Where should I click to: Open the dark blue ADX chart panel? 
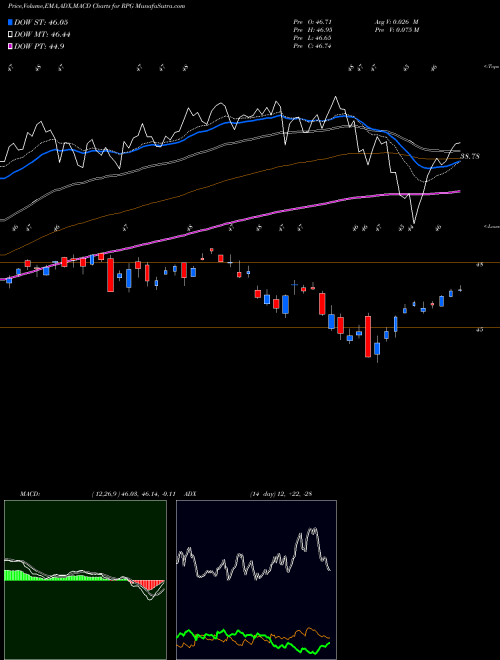tap(256, 580)
